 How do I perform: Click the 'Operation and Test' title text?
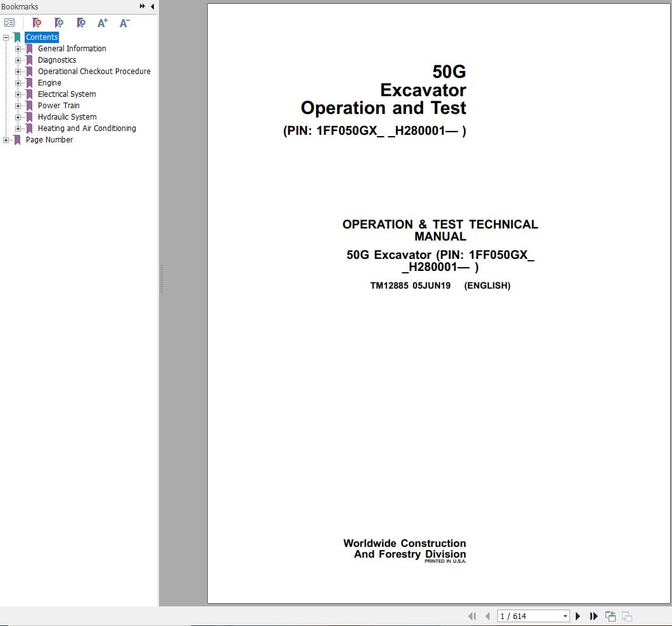383,108
